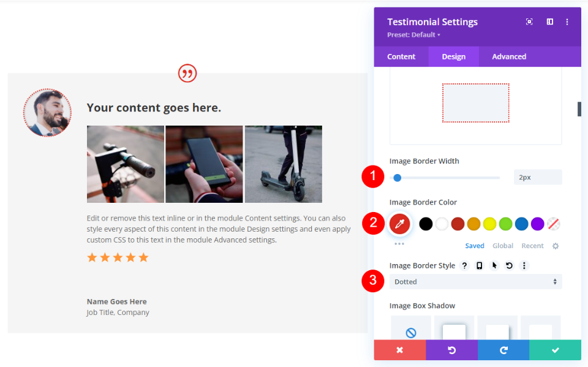Open the Preset: Default dropdown

pos(413,34)
